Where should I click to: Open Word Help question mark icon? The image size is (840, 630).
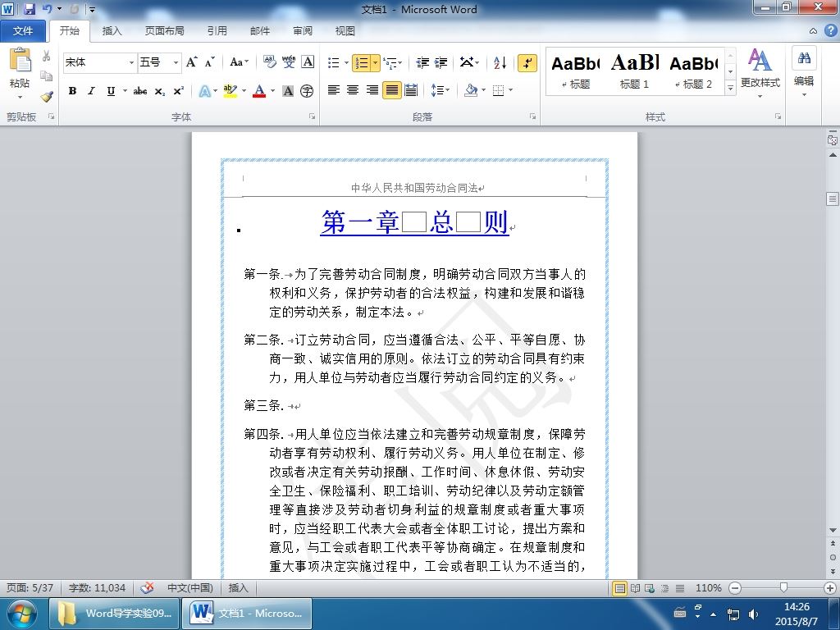pyautogui.click(x=830, y=30)
